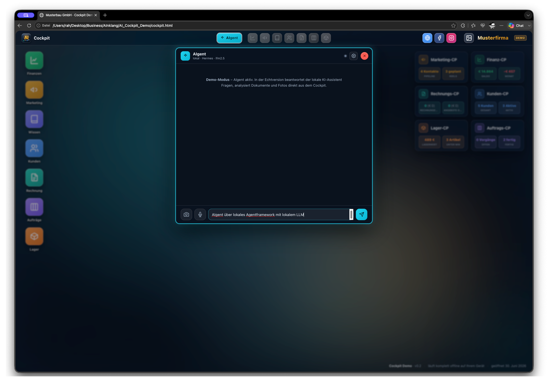Open the browser three-dots menu
Viewport: 548px width, 392px height.
501,26
